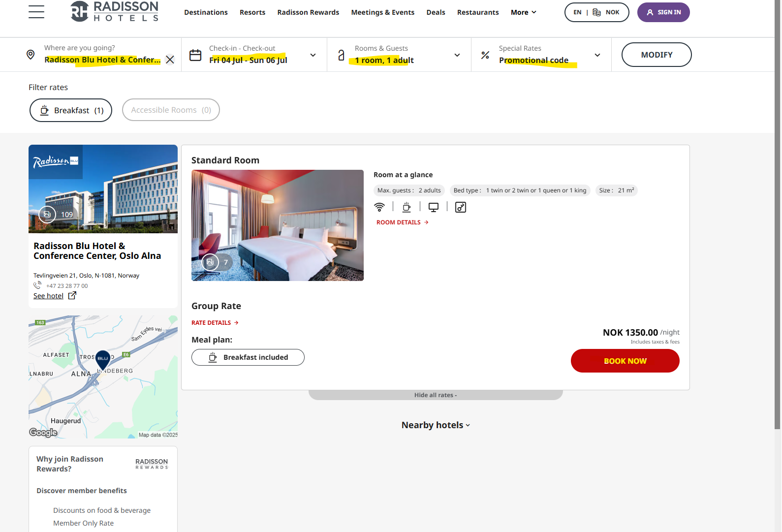Open the More navigation dropdown
This screenshot has width=782, height=532.
pos(524,12)
